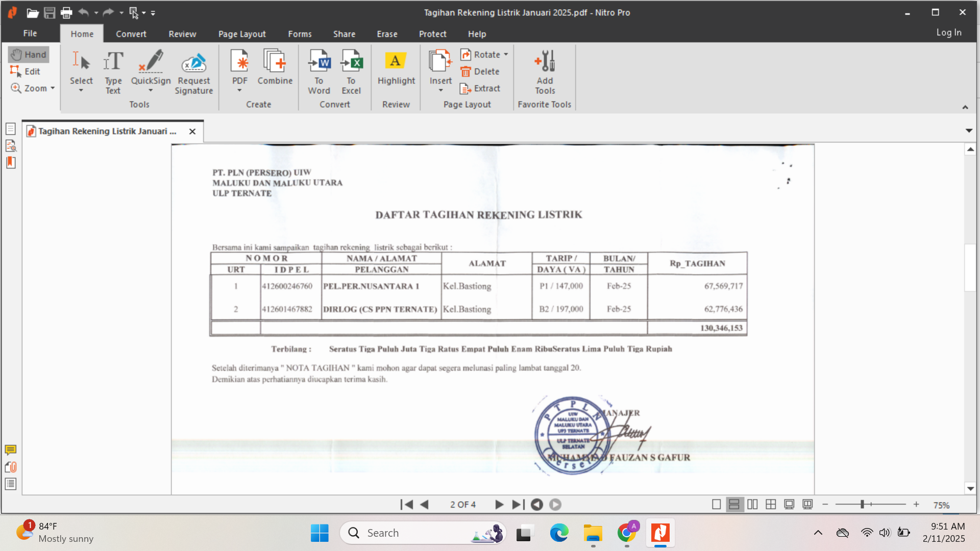Switch to continuous page view
This screenshot has height=551, width=980.
point(734,505)
